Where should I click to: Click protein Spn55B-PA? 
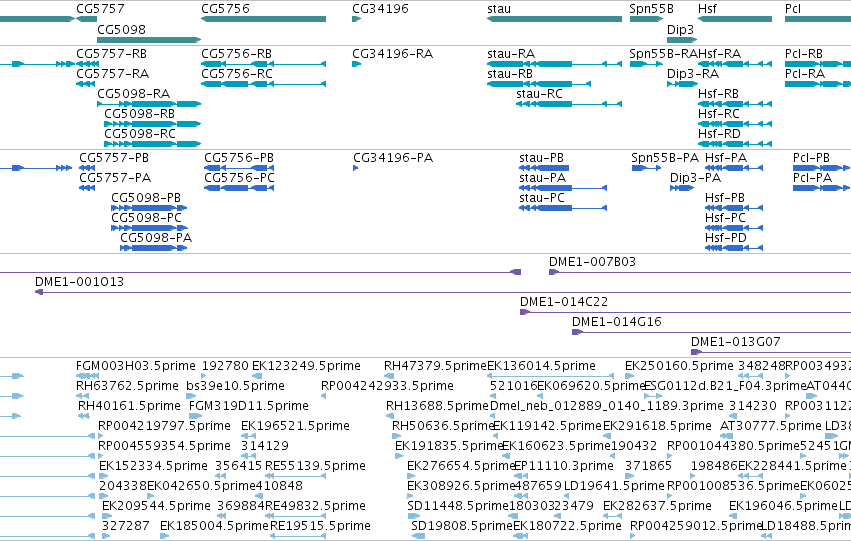665,158
